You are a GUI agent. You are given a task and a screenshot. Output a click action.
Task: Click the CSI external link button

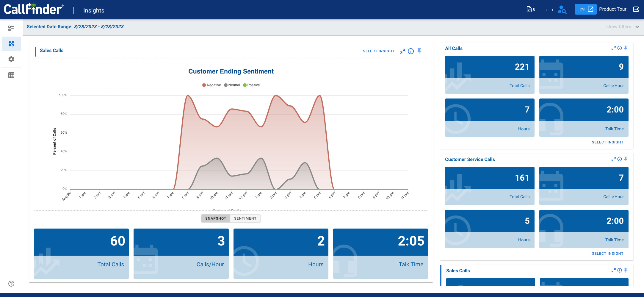point(585,9)
